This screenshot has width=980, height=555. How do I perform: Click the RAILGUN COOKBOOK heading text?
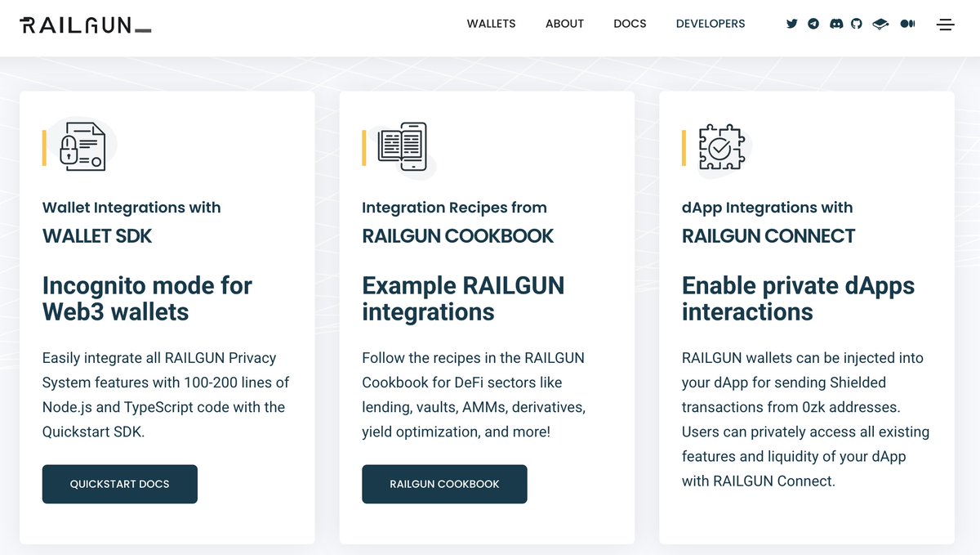[x=458, y=236]
